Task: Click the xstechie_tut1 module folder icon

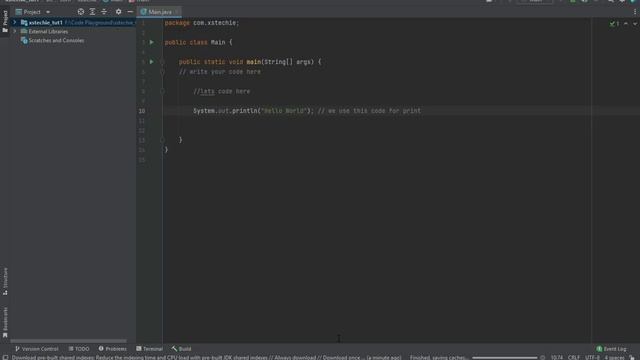Action: pos(24,22)
